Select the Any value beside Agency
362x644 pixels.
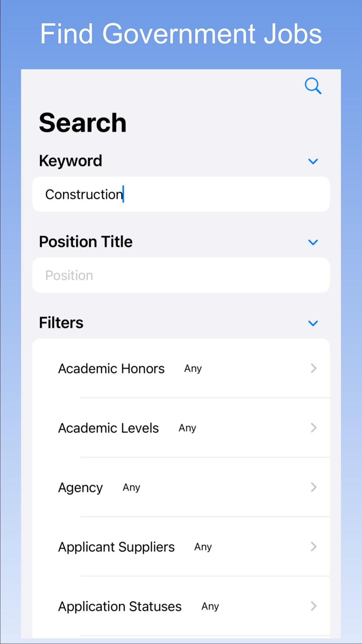tap(131, 487)
